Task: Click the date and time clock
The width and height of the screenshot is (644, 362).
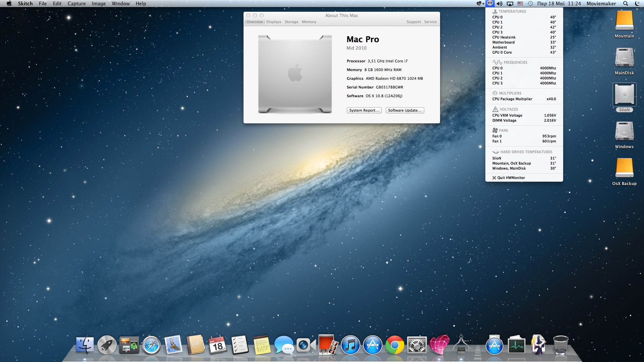Action: (x=559, y=3)
